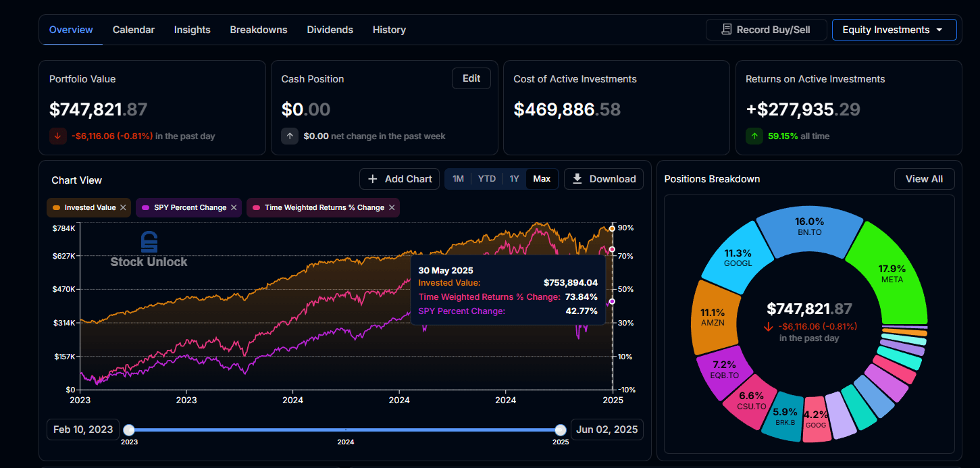Click the $0.00 net change text
This screenshot has height=468, width=980.
[x=374, y=136]
